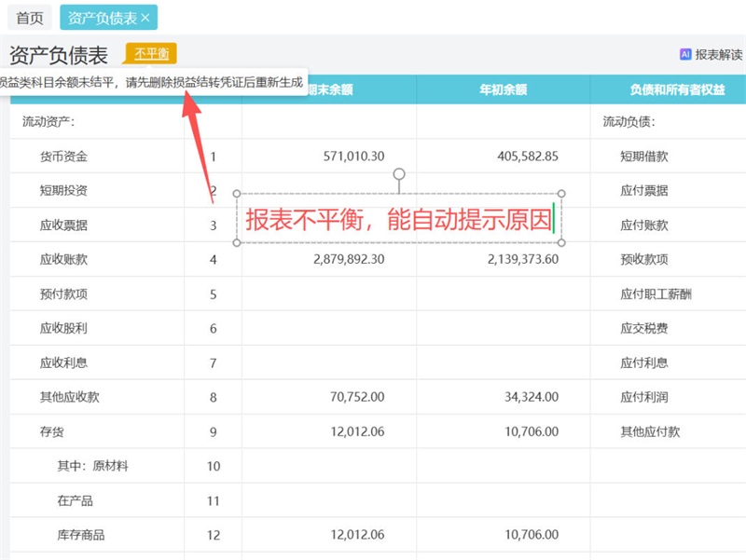The width and height of the screenshot is (746, 560).
Task: Switch to the 首页 tab
Action: pos(30,18)
